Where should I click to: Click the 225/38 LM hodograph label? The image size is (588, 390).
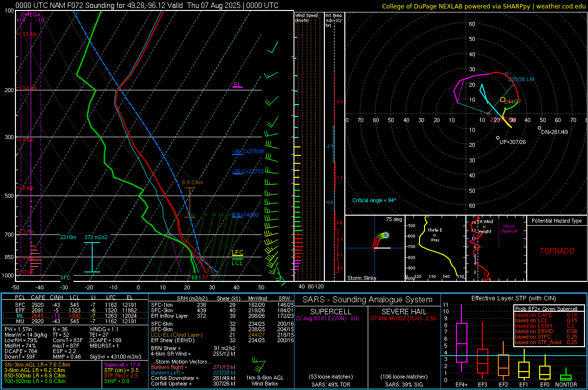(521, 80)
